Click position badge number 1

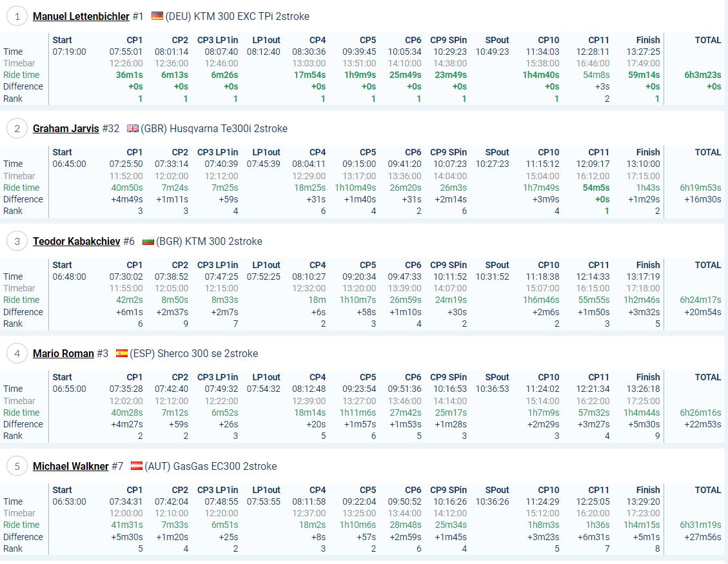point(17,17)
